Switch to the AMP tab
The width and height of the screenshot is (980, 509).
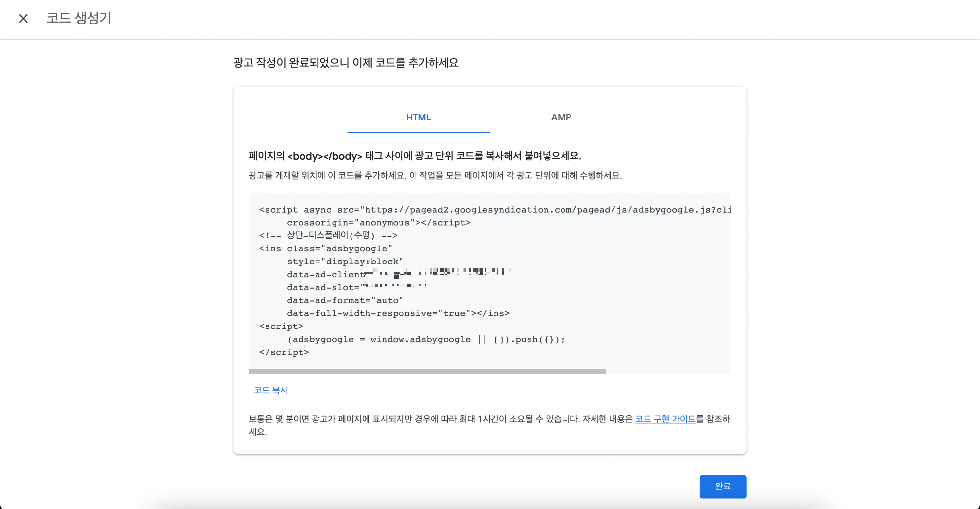pyautogui.click(x=560, y=118)
